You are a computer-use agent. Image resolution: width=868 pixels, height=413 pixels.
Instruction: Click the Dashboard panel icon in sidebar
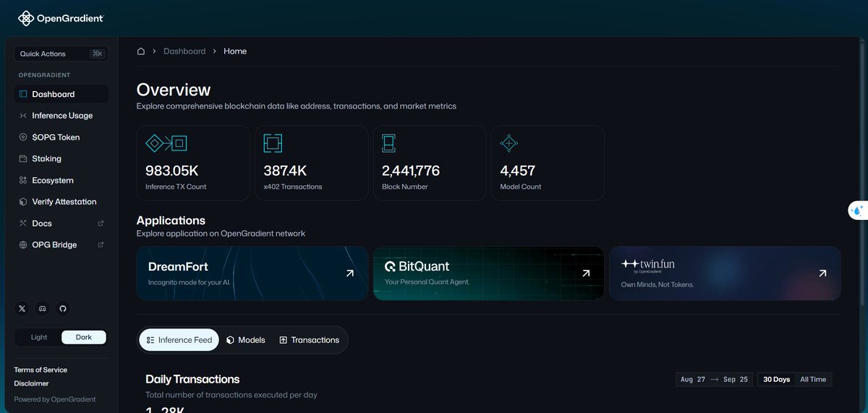[23, 94]
